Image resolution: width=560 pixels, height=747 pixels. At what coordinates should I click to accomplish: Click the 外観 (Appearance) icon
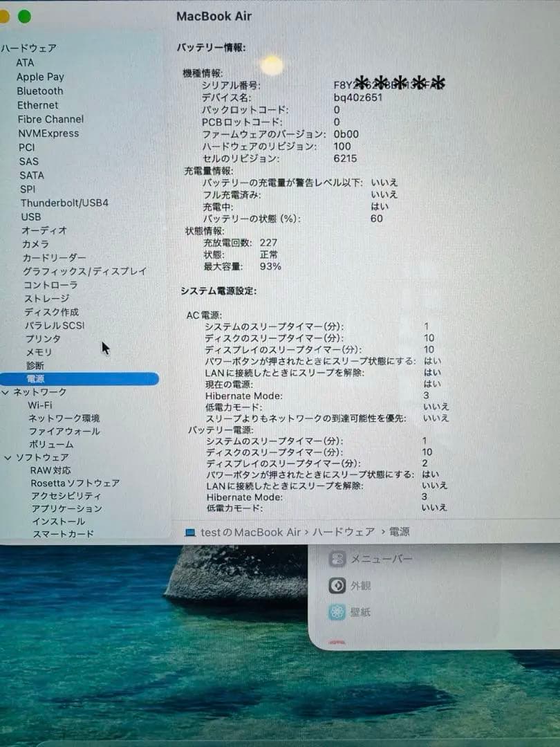coord(338,584)
